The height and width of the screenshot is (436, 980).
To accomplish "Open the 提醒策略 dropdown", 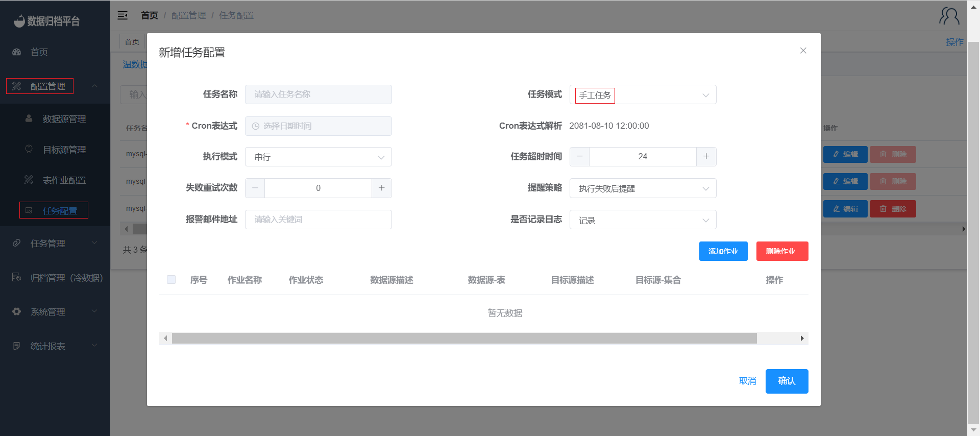I will click(x=643, y=188).
